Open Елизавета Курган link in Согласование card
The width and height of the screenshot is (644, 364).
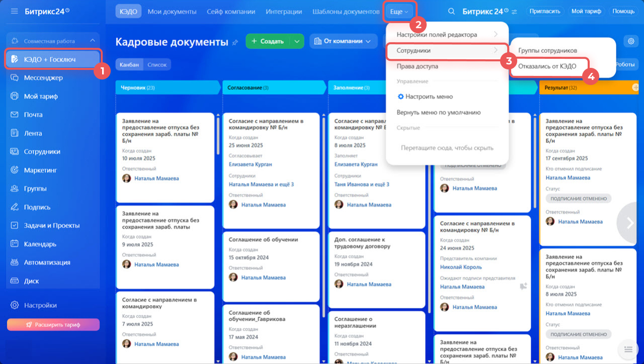click(x=250, y=164)
